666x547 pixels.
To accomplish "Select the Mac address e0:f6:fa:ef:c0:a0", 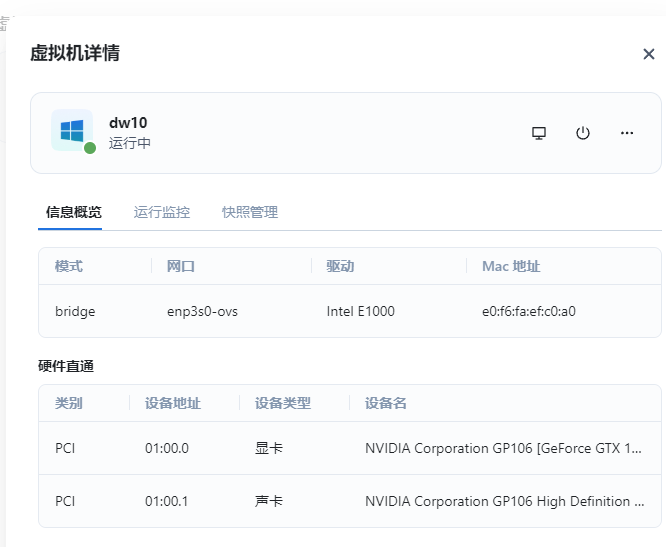I will 528,311.
